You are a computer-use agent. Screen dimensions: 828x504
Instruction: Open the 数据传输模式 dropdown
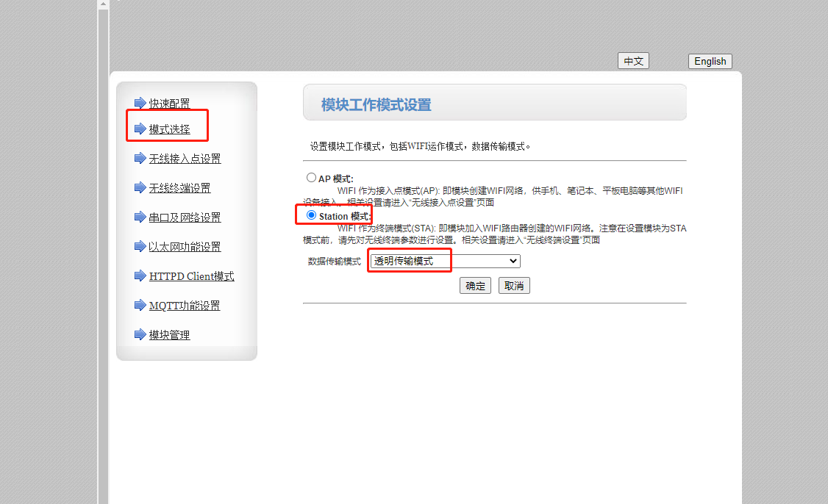[x=445, y=261]
